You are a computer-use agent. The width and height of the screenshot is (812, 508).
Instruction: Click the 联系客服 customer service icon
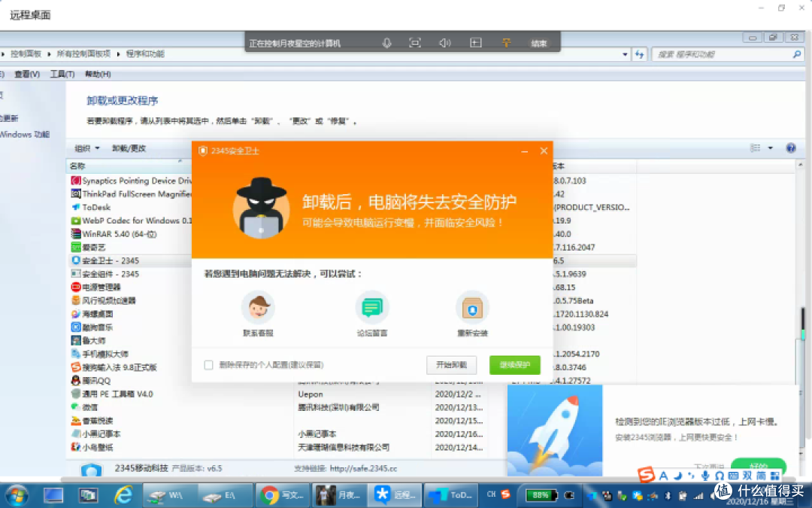[258, 307]
